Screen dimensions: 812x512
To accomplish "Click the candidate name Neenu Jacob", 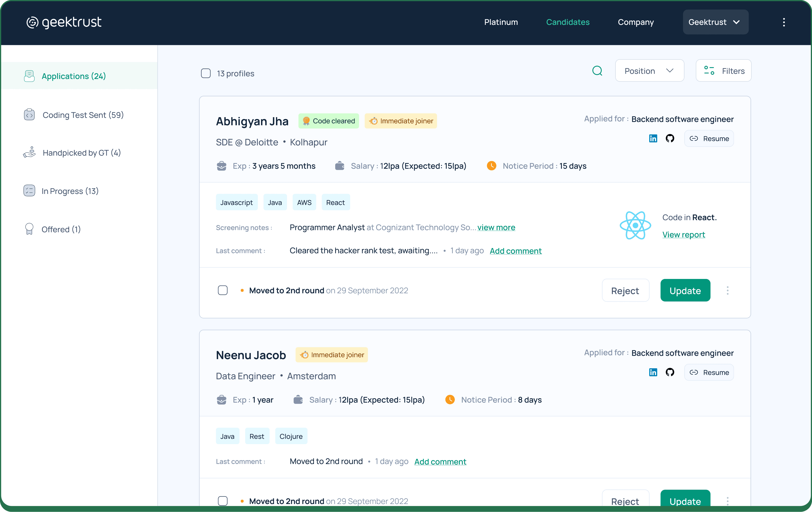I will pyautogui.click(x=251, y=355).
